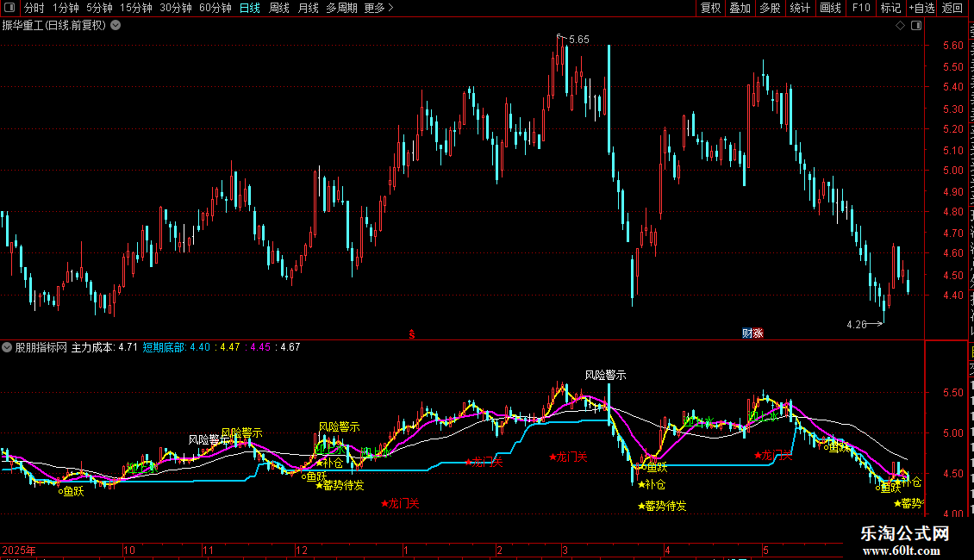Open the 多股 multi-stock view
Image resolution: width=974 pixels, height=560 pixels.
tap(770, 8)
